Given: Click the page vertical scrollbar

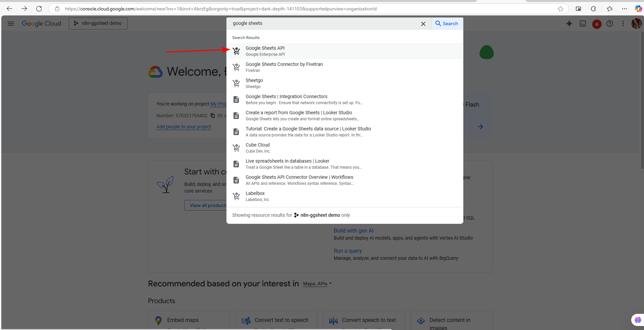Looking at the screenshot, I should [642, 101].
